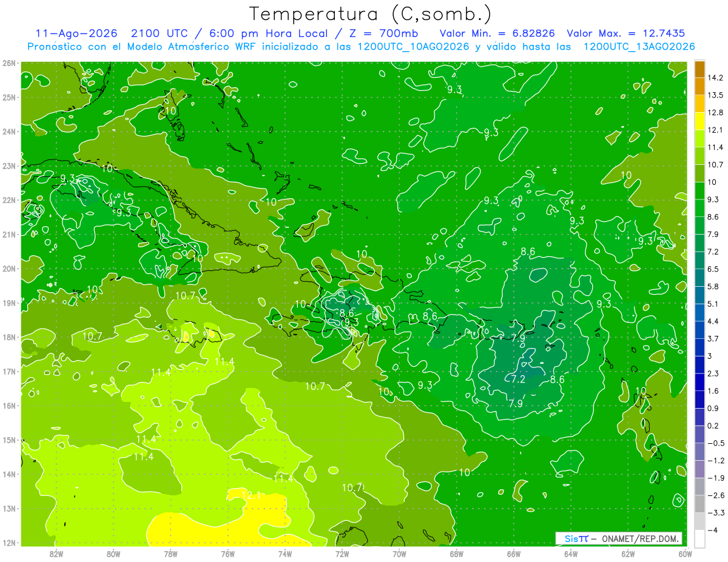Click the 3.7 value on the color legend

(712, 338)
